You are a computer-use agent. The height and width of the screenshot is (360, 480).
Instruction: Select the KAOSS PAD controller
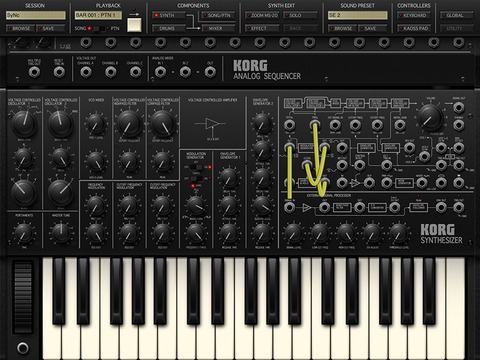[414, 28]
